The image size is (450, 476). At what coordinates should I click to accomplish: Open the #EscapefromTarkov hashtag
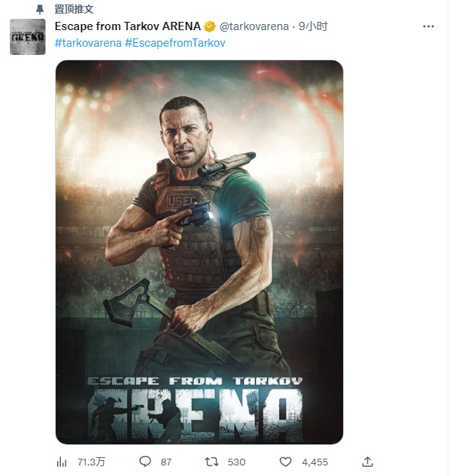pos(175,43)
